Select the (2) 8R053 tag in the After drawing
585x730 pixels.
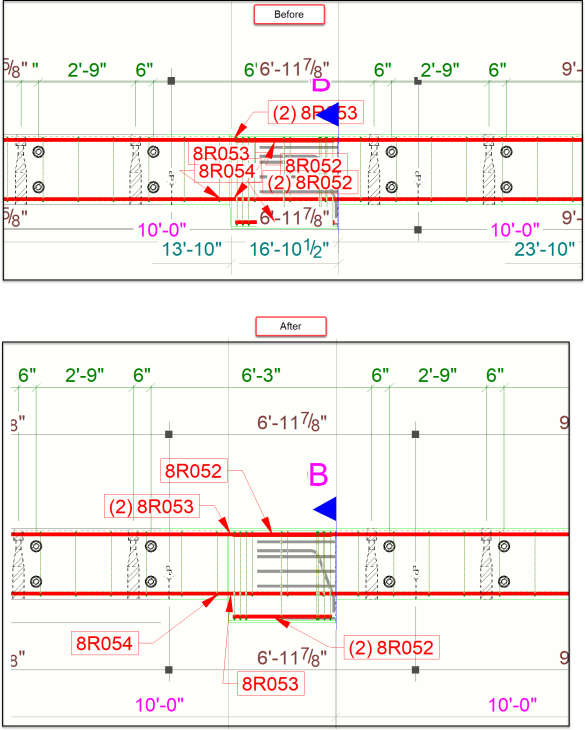point(152,506)
